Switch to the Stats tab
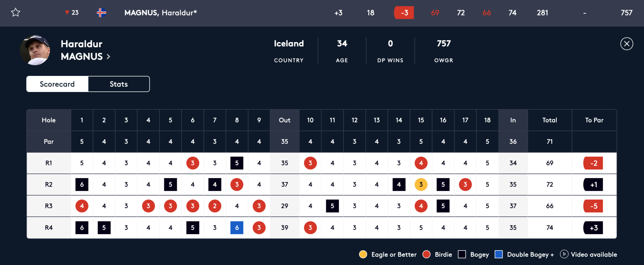The width and height of the screenshot is (644, 265). 118,84
